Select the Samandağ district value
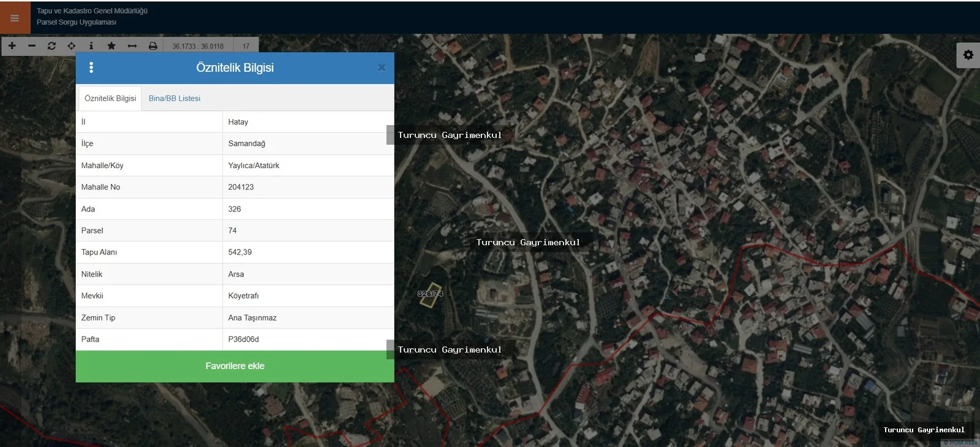 click(247, 143)
